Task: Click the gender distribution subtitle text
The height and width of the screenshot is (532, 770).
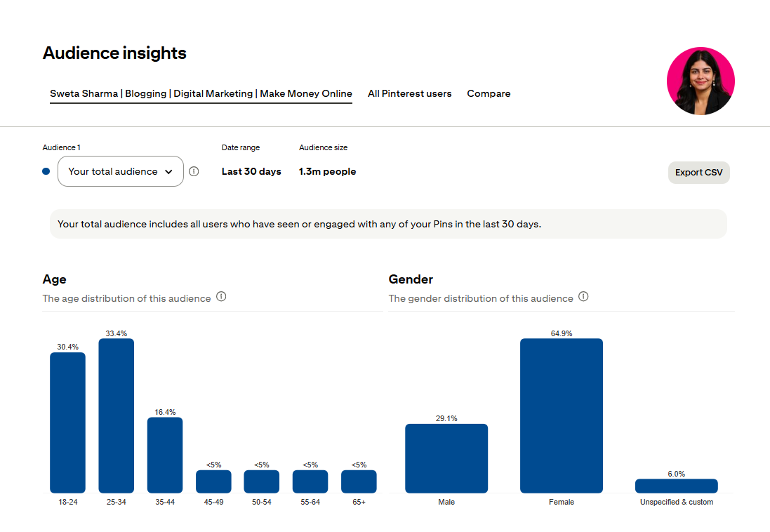Action: pyautogui.click(x=481, y=299)
